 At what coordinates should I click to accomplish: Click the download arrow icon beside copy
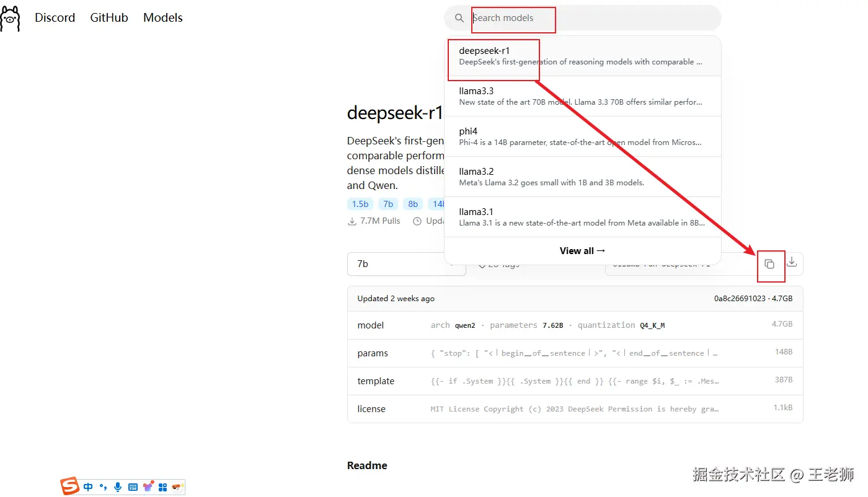coord(792,263)
